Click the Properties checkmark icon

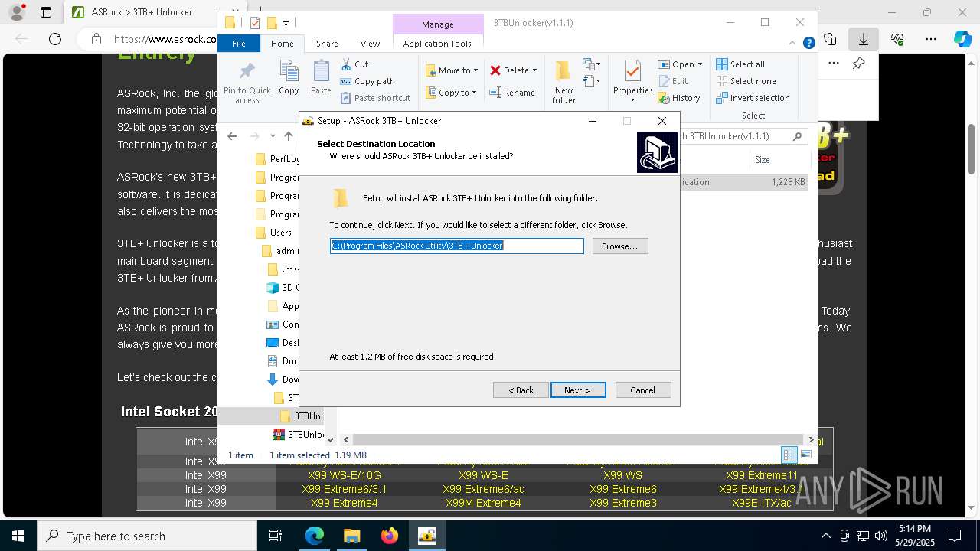[x=632, y=71]
